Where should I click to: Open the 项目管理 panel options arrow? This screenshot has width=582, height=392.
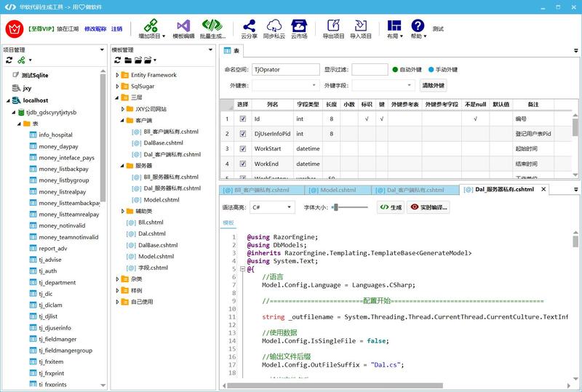pos(102,49)
